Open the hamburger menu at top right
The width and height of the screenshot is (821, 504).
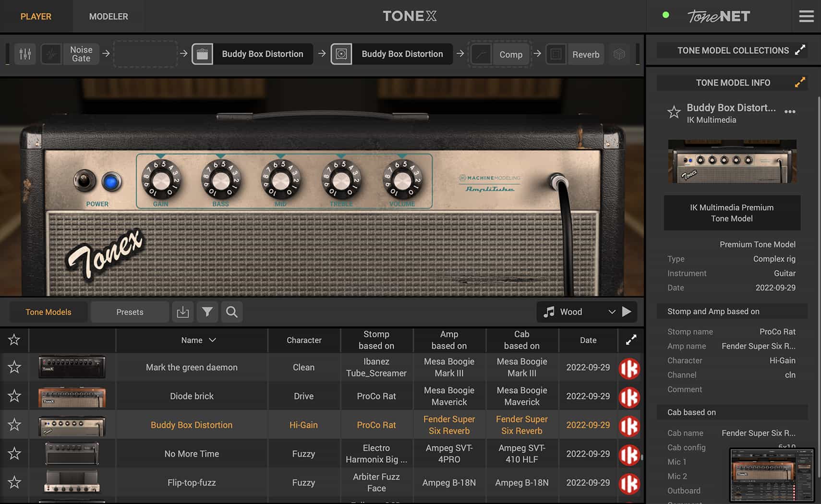tap(806, 16)
